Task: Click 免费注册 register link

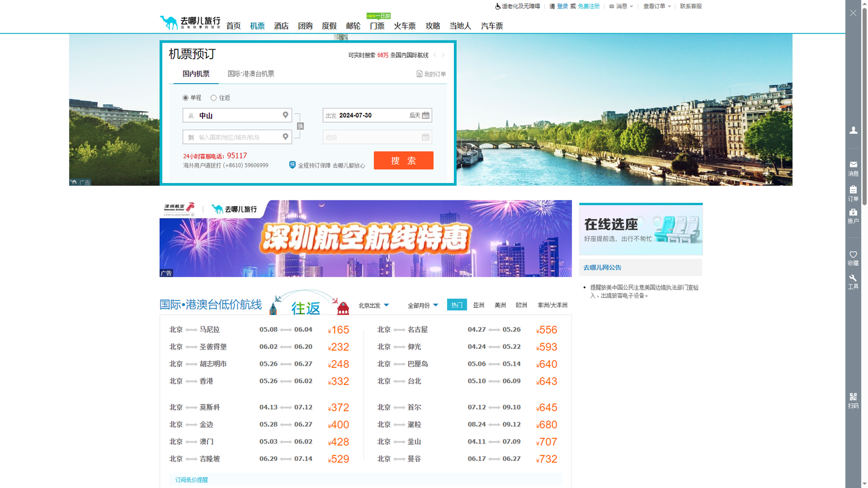Action: click(x=589, y=6)
